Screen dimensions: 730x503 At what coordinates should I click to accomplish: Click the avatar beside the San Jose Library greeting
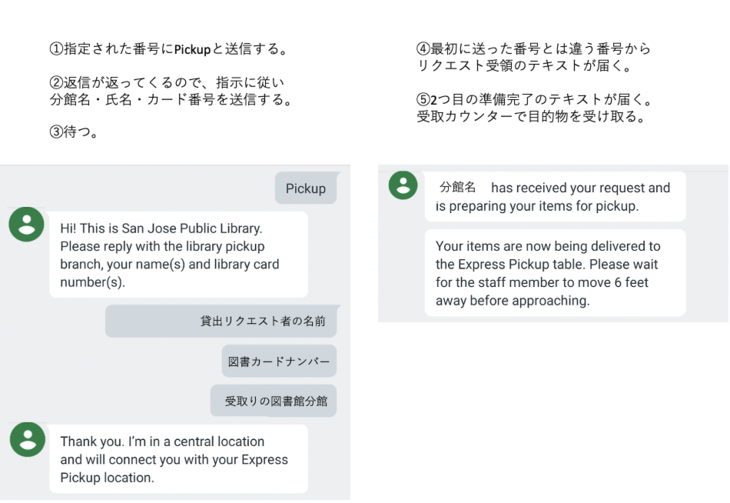27,225
